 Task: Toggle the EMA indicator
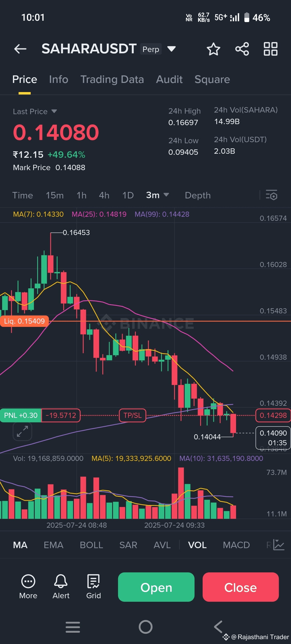54,545
